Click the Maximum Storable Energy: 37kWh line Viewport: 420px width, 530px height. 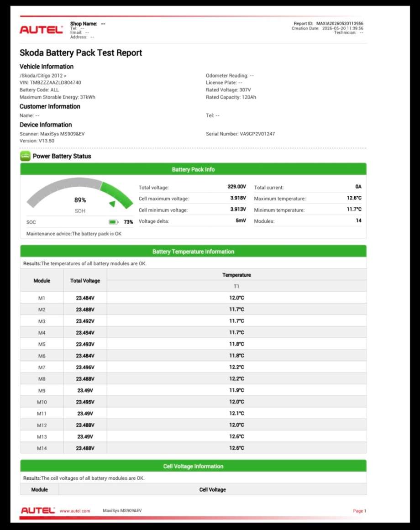pyautogui.click(x=58, y=97)
